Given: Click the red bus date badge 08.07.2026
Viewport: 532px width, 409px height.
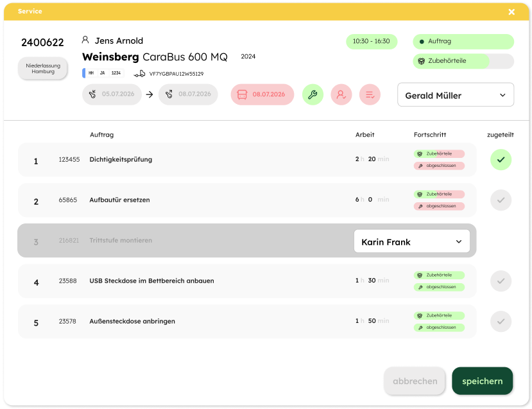Looking at the screenshot, I should click(x=262, y=94).
